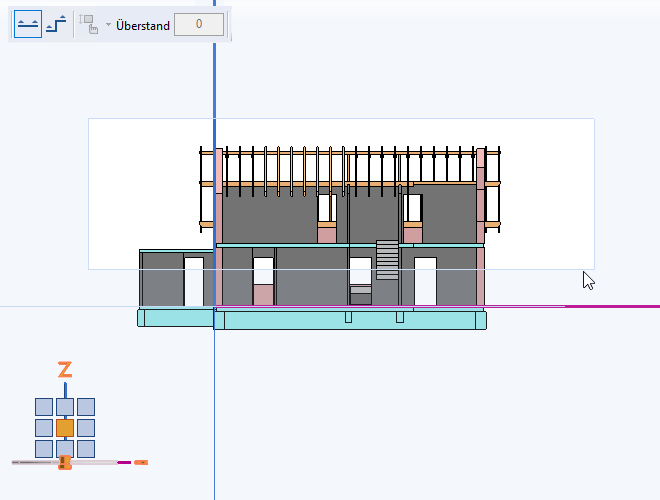Click the top-middle square of the view grid
The width and height of the screenshot is (660, 500).
(x=65, y=407)
